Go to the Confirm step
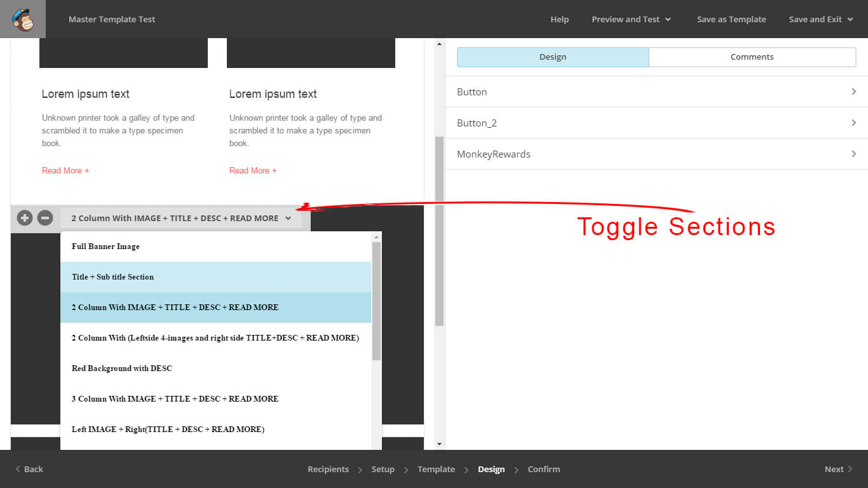The width and height of the screenshot is (868, 488). click(x=544, y=469)
